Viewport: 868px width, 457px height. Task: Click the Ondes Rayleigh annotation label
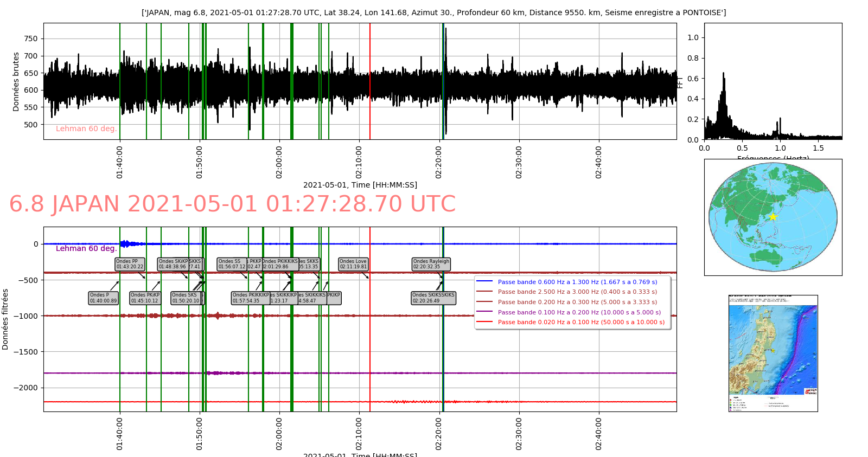431,264
